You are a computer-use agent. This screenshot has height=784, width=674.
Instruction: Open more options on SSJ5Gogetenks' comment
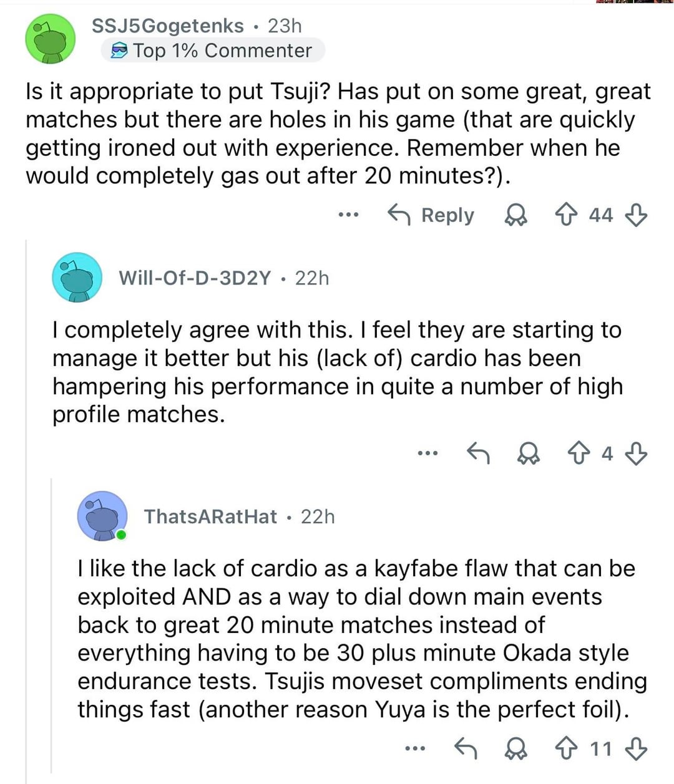[x=348, y=215]
